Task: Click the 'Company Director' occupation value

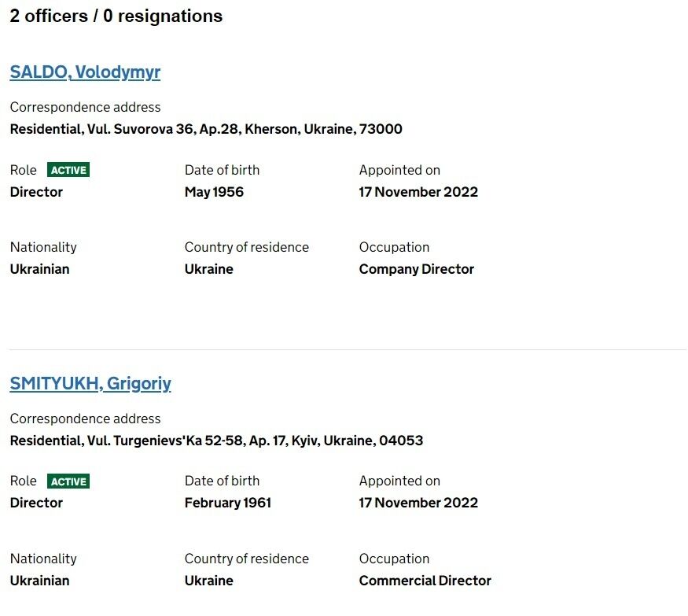Action: (x=417, y=269)
